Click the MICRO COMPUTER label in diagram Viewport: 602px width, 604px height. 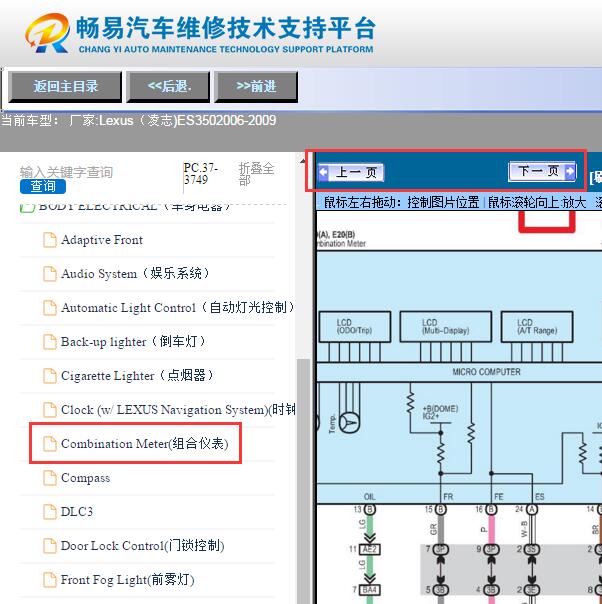pos(486,372)
